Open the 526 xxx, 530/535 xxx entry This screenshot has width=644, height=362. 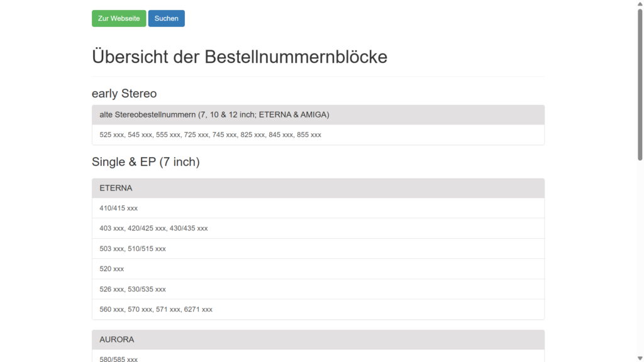[x=133, y=289]
